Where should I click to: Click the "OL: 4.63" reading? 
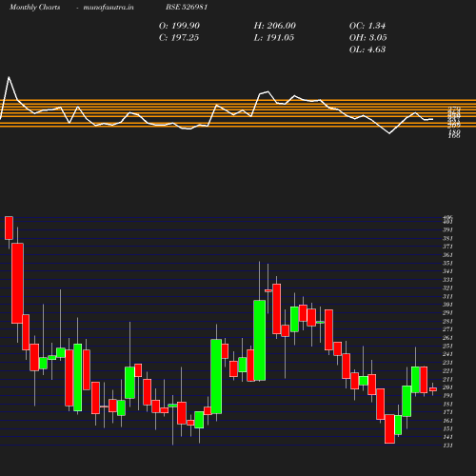[x=367, y=50]
